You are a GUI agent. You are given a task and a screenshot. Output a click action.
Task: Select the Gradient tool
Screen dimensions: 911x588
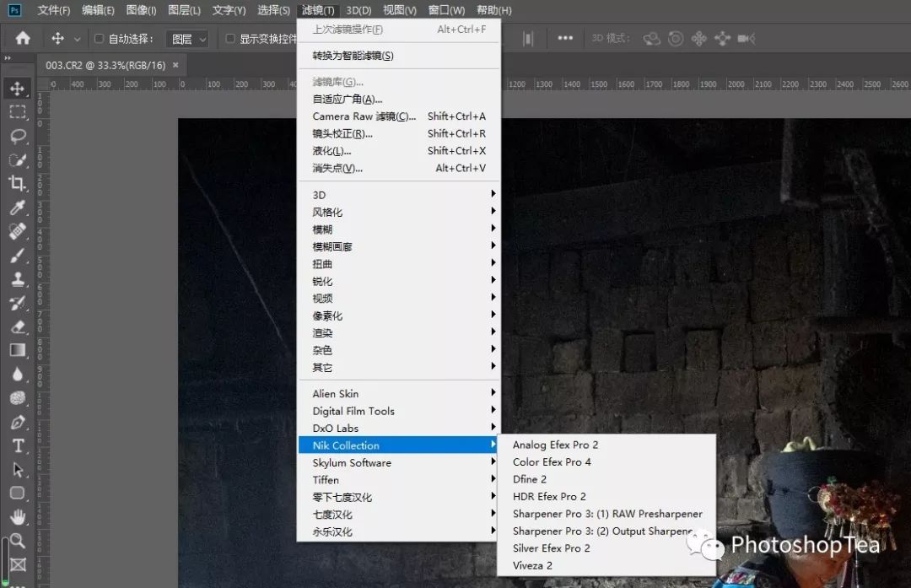coord(18,350)
